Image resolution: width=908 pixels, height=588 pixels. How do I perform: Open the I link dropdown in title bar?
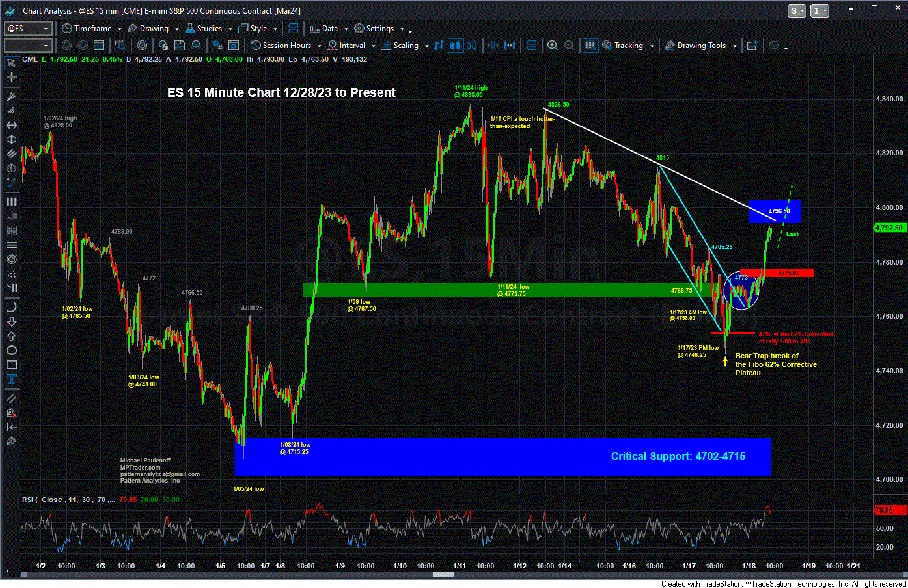point(820,10)
